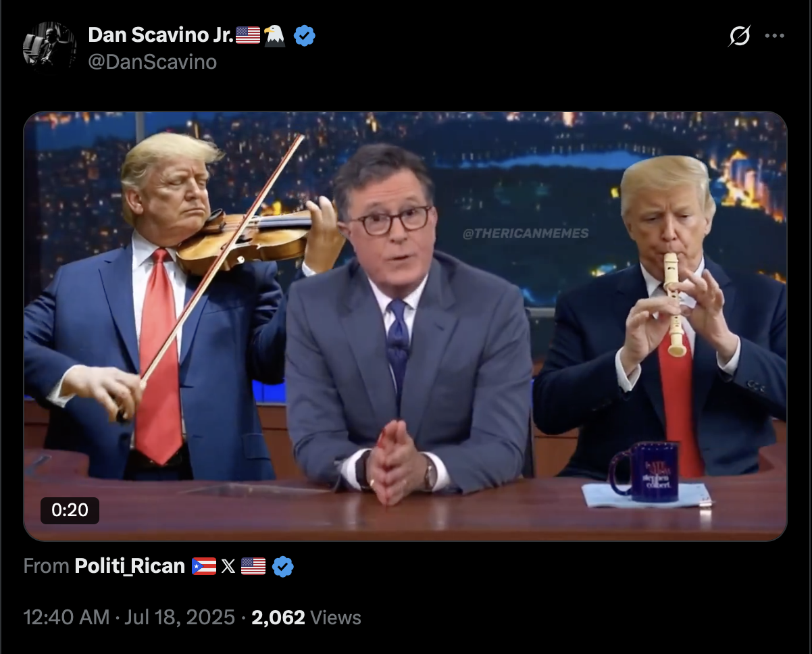View the 2,062 Views count details

tap(306, 618)
